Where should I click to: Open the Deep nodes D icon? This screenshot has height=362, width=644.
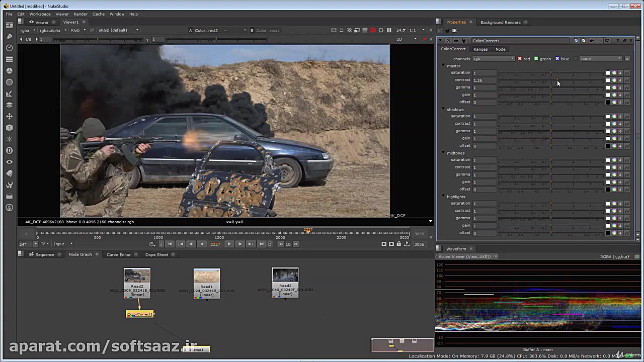pyautogui.click(x=9, y=150)
